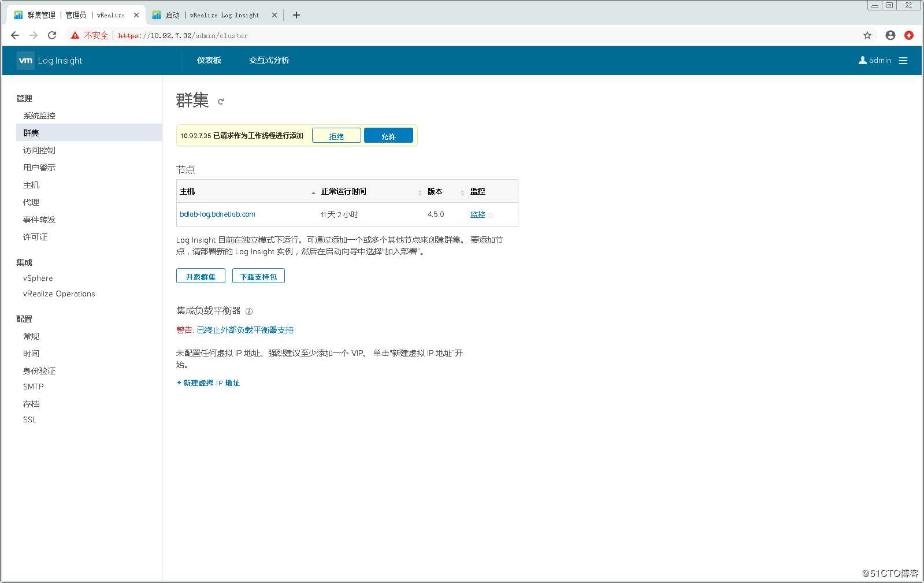Click the refresh icon next to 群集 heading
Screen dimensions: 924x583
coord(220,102)
